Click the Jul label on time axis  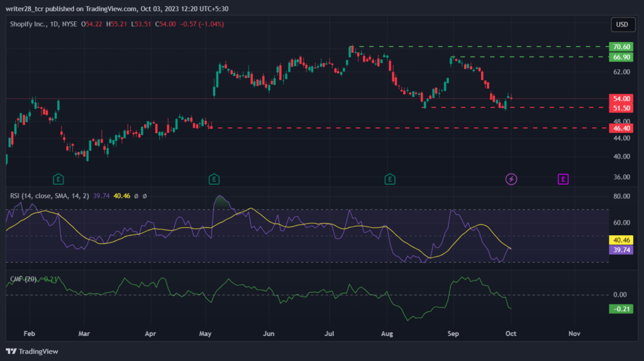pos(329,333)
